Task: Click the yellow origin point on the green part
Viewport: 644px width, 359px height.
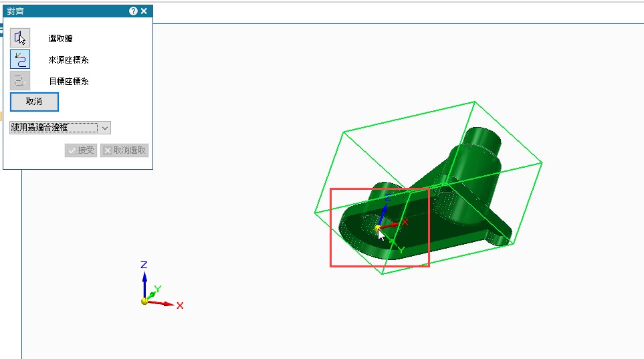Action: tap(377, 228)
